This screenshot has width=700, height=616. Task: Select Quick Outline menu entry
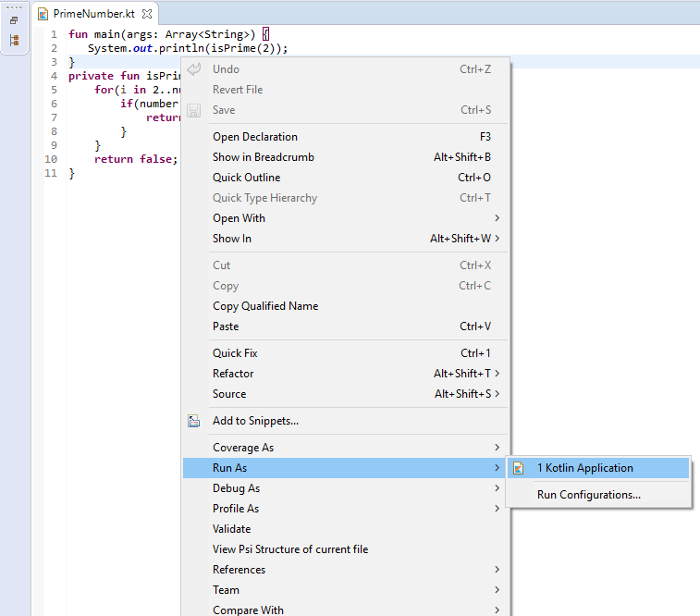click(x=246, y=178)
